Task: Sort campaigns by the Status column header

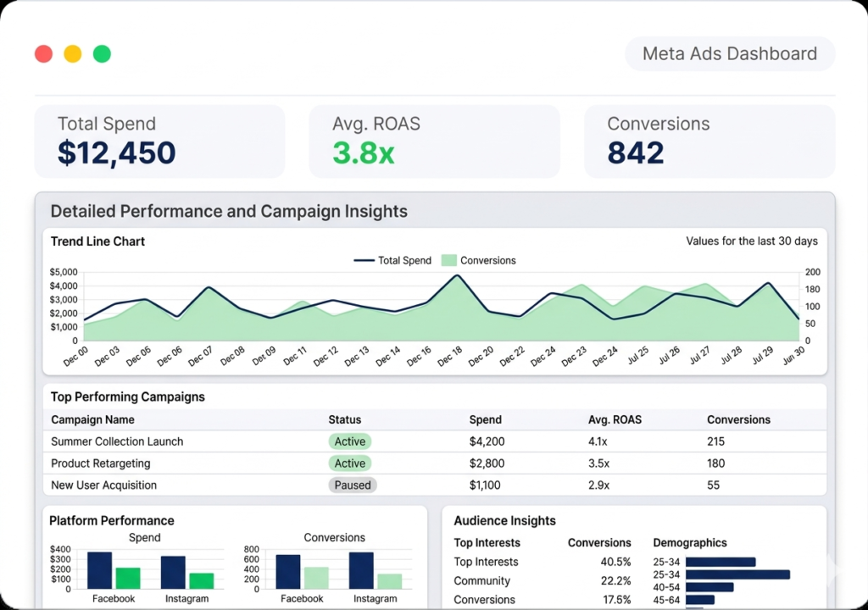Action: pos(344,419)
